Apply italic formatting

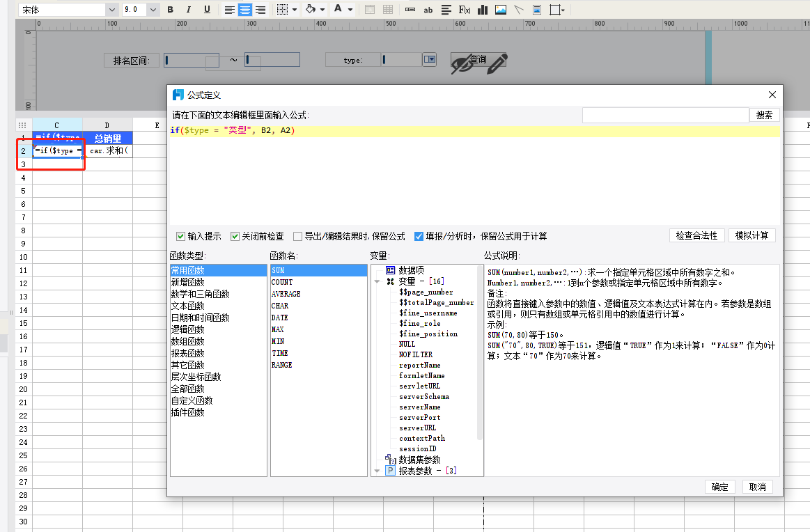pos(188,10)
